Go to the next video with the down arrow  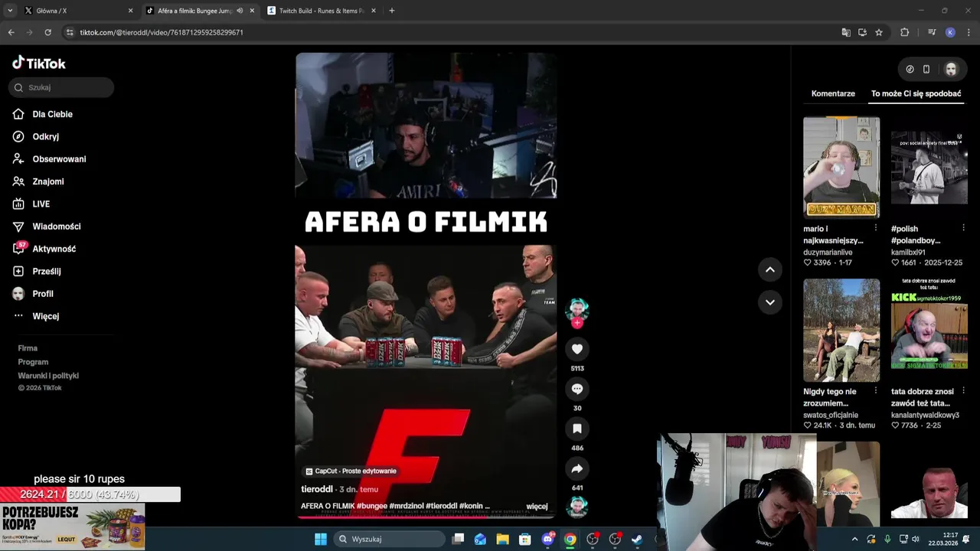[770, 302]
